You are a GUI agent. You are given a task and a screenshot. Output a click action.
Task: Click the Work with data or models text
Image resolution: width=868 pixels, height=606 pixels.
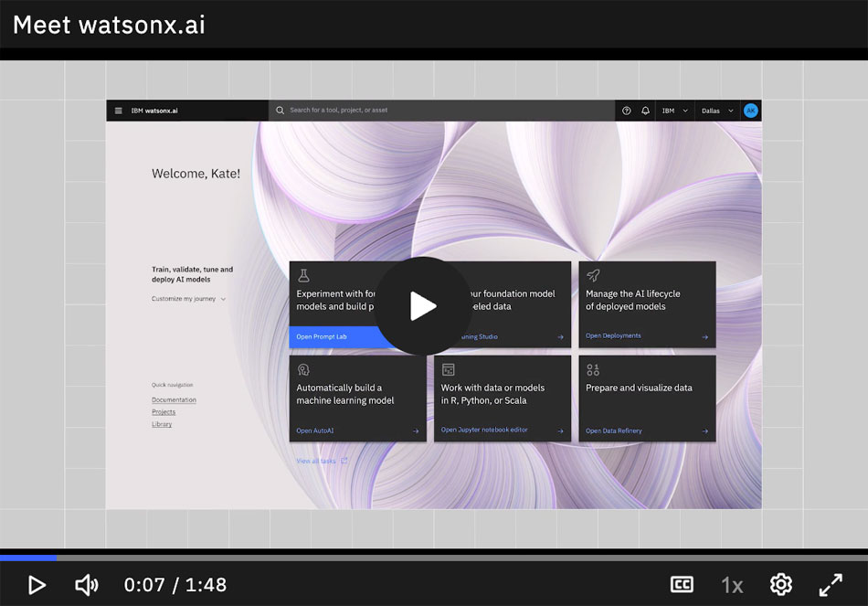pos(492,394)
